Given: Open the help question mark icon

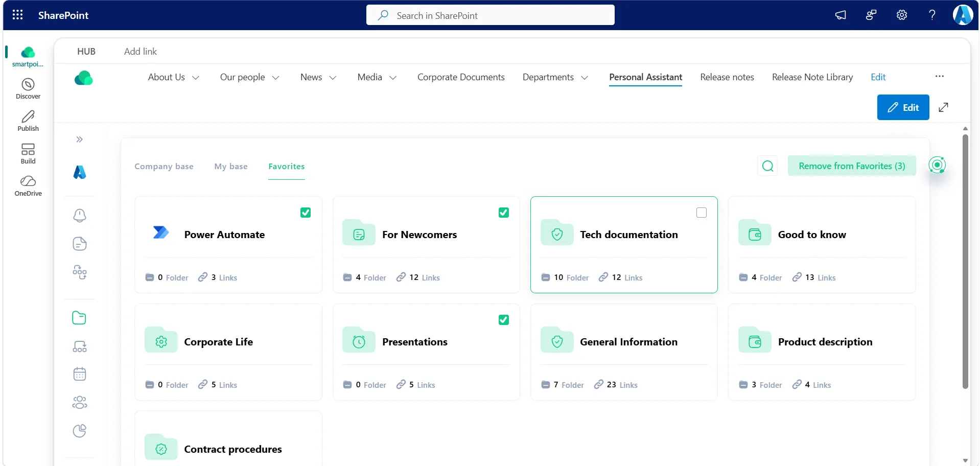Looking at the screenshot, I should click(x=932, y=15).
